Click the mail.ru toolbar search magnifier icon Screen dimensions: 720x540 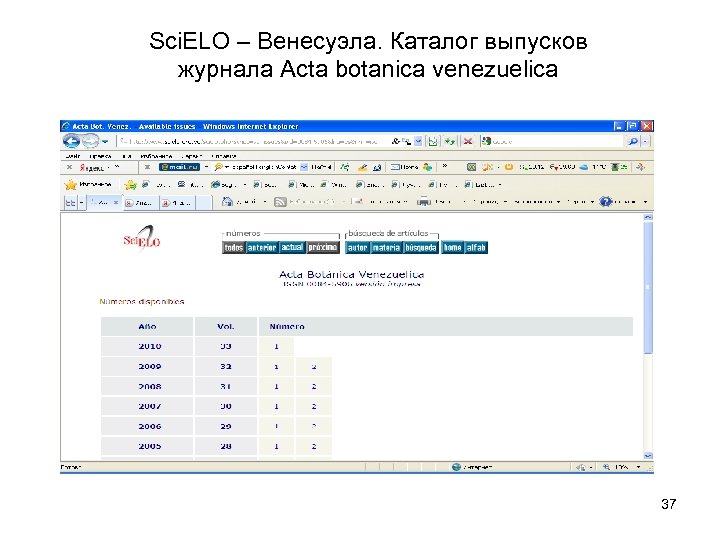pyautogui.click(x=219, y=167)
